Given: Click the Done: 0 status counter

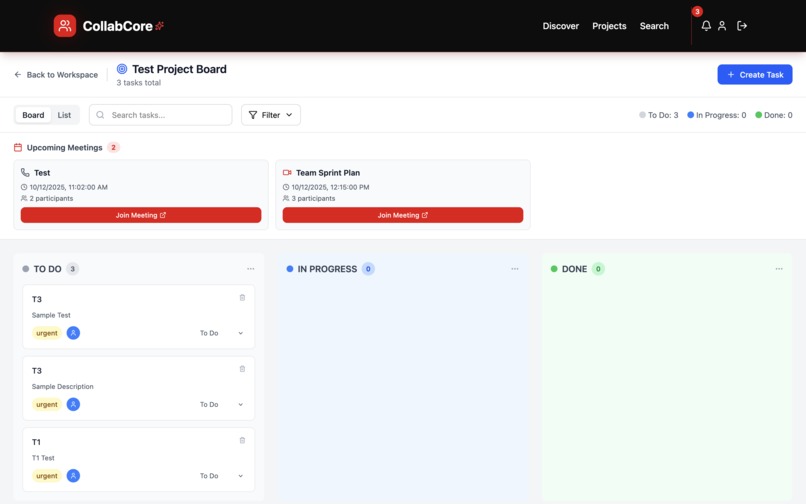Looking at the screenshot, I should tap(774, 115).
